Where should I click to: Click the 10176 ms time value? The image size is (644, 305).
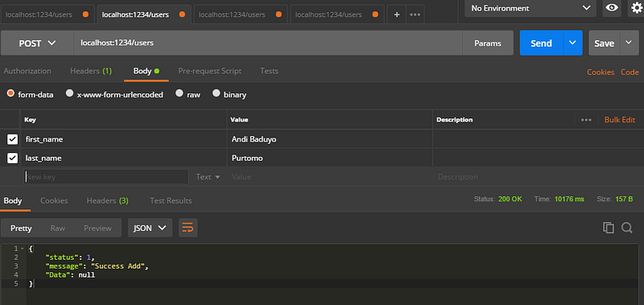pos(569,199)
